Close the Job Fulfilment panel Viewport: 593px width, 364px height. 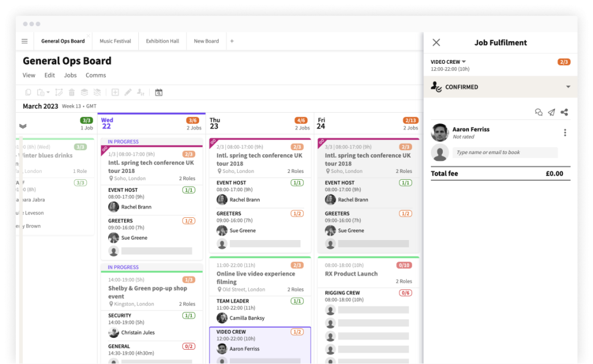tap(436, 43)
